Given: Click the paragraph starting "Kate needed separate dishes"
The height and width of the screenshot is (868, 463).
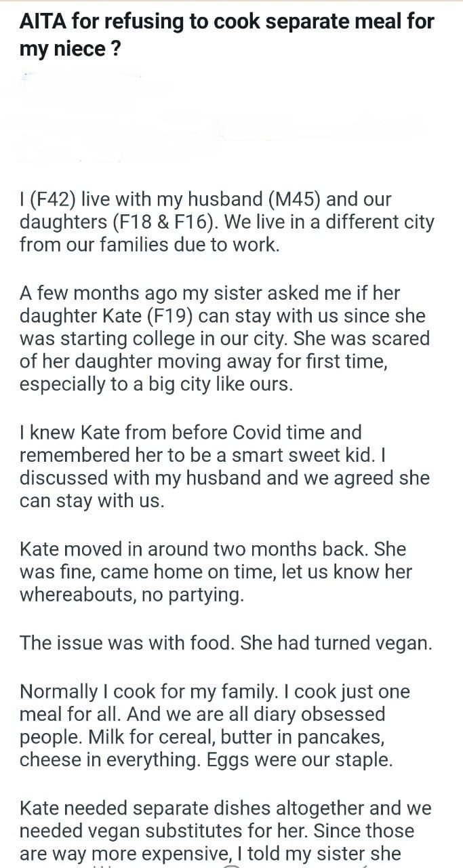Looking at the screenshot, I should [225, 830].
